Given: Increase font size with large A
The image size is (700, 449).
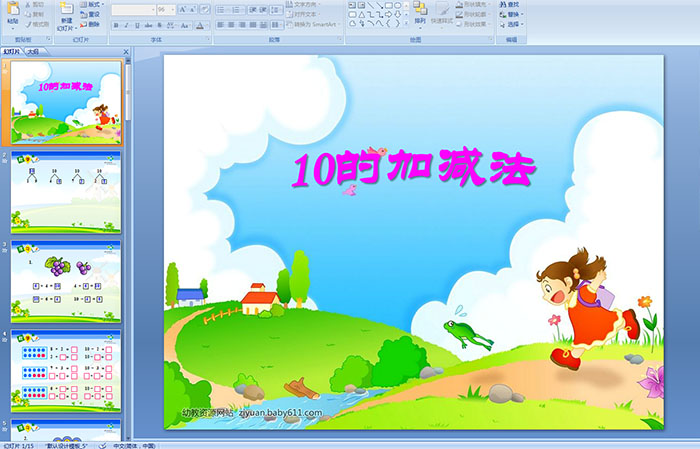Looking at the screenshot, I should [183, 9].
